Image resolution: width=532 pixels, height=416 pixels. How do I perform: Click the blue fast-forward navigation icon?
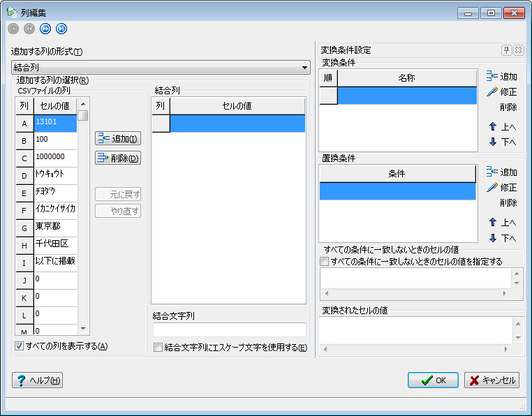pos(45,29)
